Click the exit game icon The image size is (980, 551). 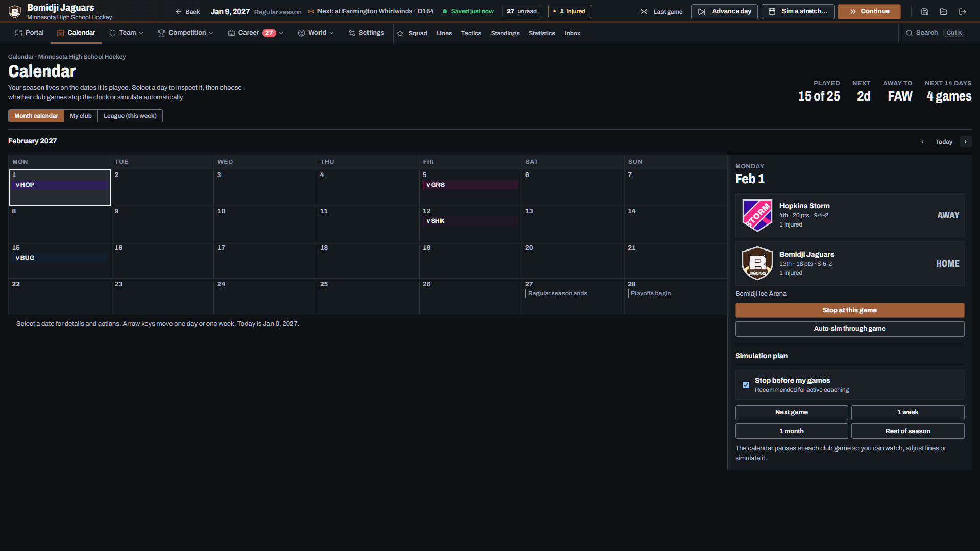[963, 12]
